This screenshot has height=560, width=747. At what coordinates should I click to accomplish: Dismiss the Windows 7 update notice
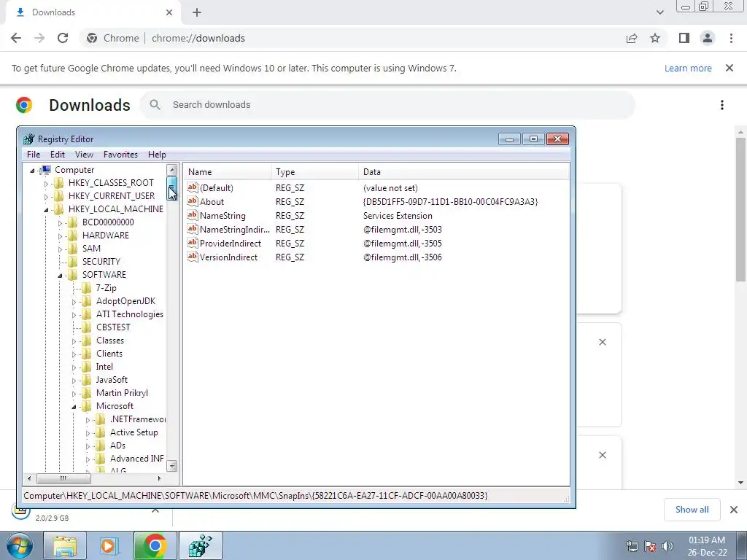pos(729,68)
